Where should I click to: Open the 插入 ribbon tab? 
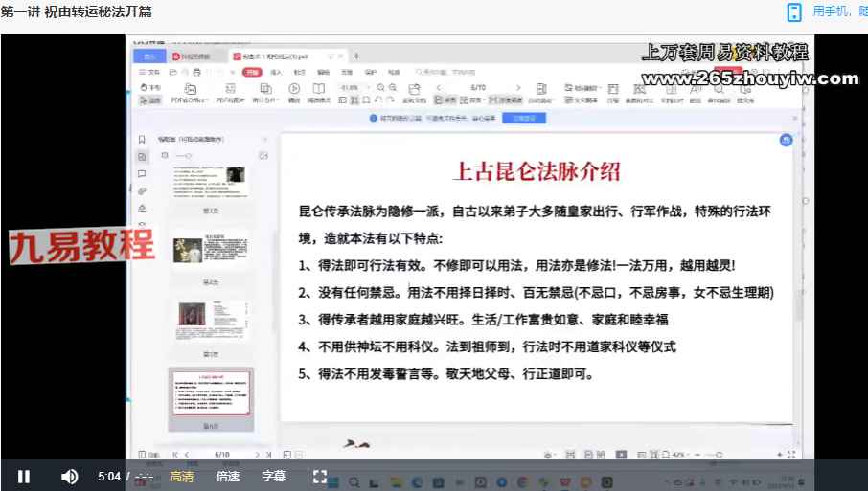(x=276, y=72)
